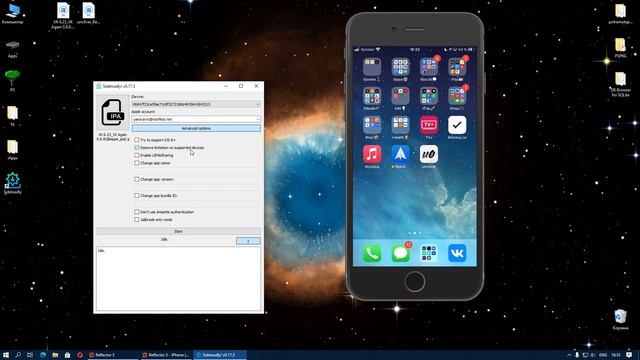Collapse the Advanced options button
Image resolution: width=640 pixels, height=360 pixels.
pyautogui.click(x=196, y=128)
